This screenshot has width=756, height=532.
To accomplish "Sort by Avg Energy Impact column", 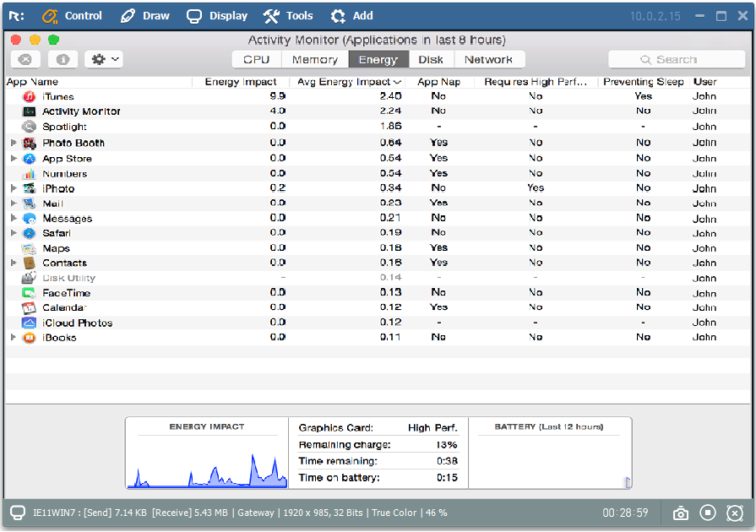I will [x=347, y=82].
